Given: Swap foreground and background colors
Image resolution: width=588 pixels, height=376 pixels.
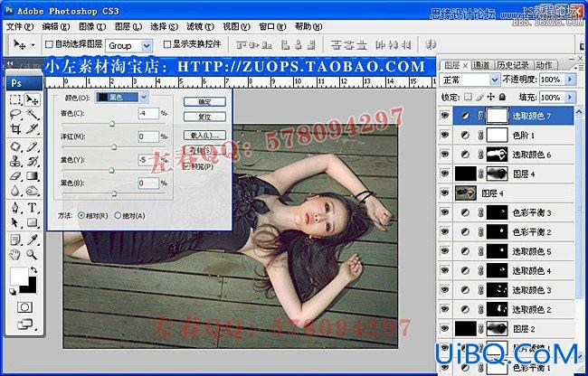Looking at the screenshot, I should click(33, 269).
